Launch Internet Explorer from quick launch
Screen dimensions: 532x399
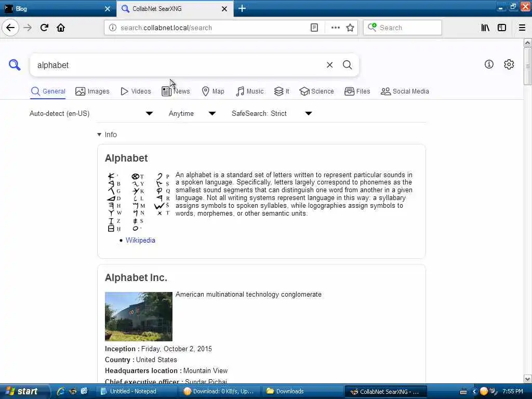click(60, 391)
